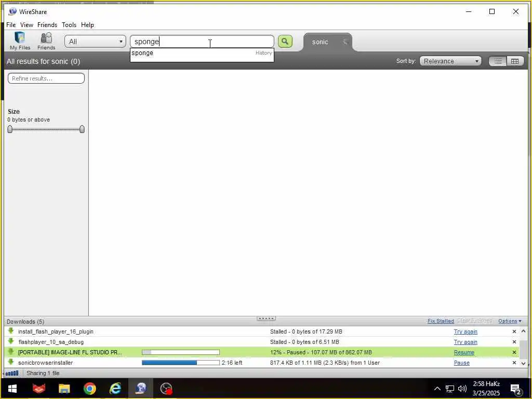Cancel the IMAGE-LINE FL STUDIO download

[x=514, y=353]
